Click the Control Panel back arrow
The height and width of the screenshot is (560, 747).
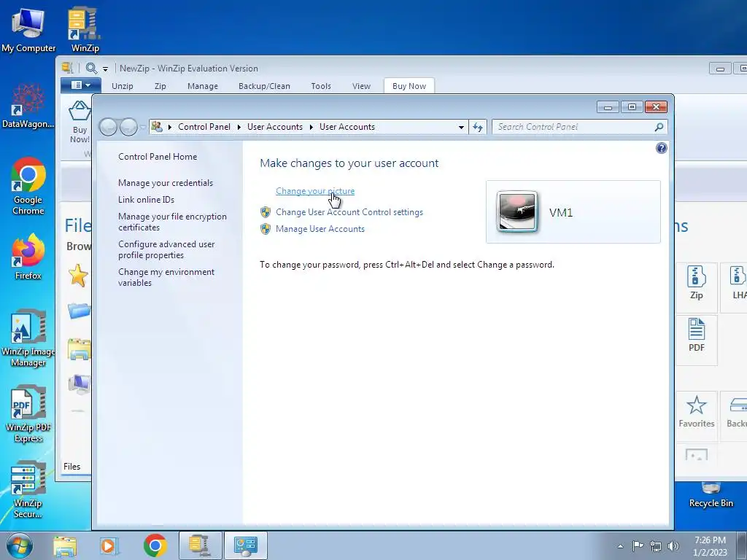108,127
